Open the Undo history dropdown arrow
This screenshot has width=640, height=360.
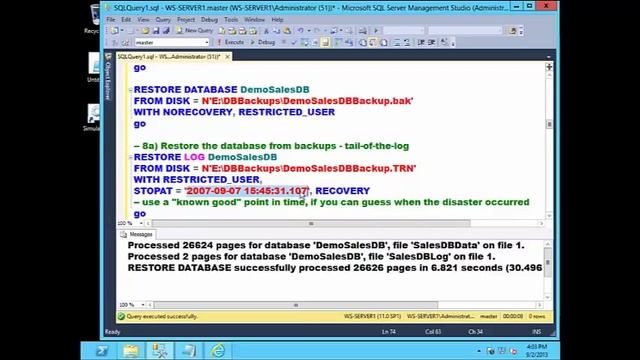[309, 31]
